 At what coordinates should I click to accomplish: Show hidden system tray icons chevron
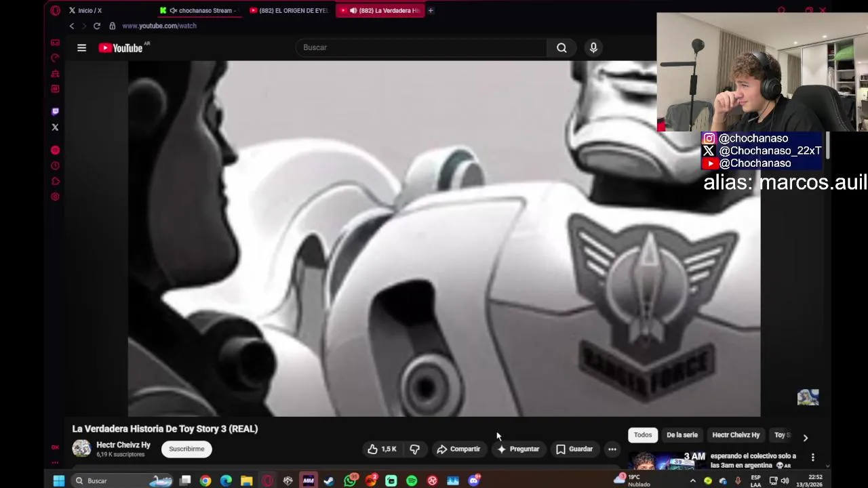pyautogui.click(x=692, y=481)
